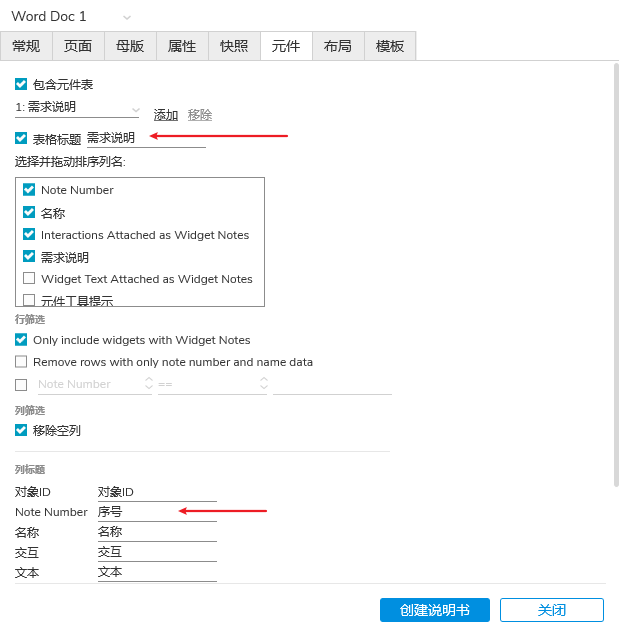Viewport: 619px width, 637px height.
Task: Uncheck the 包含元件表 checkbox
Action: pos(21,84)
